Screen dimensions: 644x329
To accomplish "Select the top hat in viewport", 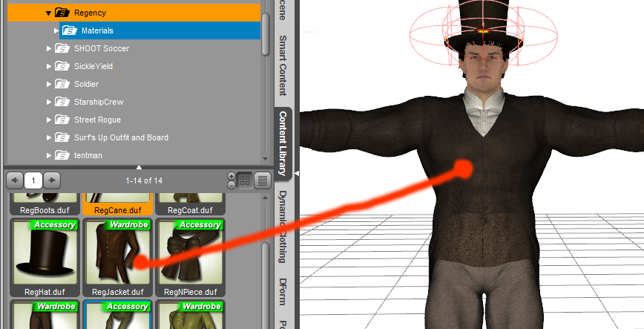I will coord(484,25).
